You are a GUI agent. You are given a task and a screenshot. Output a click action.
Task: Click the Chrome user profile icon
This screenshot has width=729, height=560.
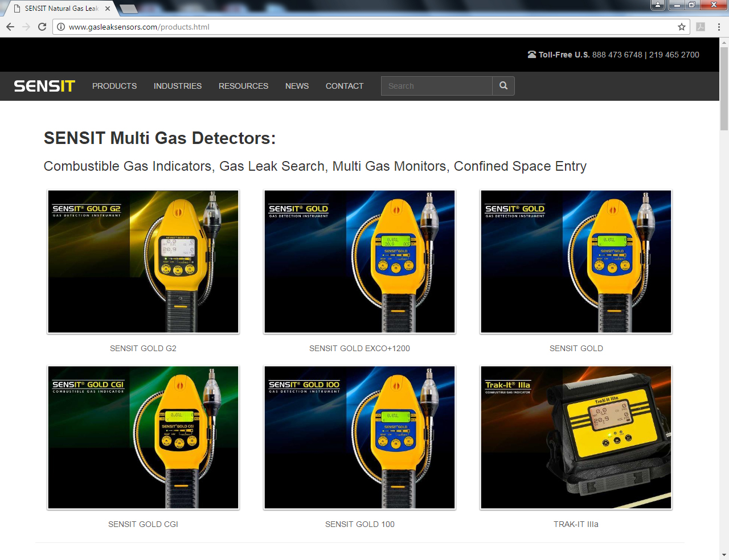point(658,5)
